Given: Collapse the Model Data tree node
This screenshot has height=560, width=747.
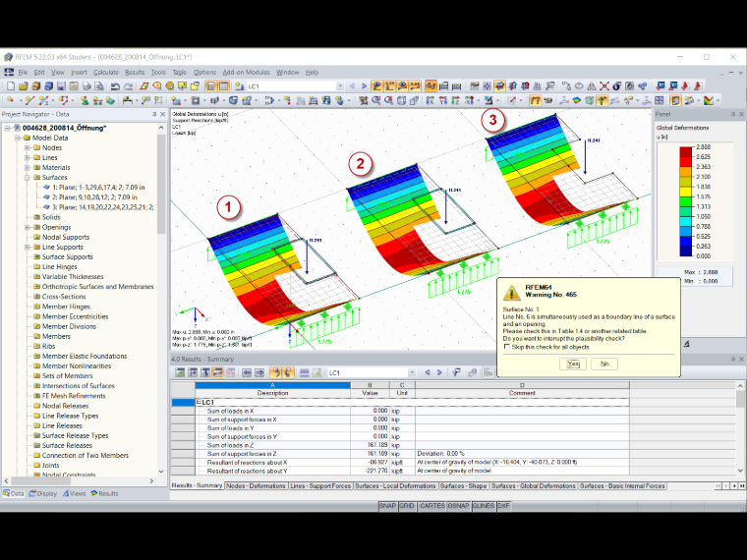Looking at the screenshot, I should pyautogui.click(x=17, y=138).
